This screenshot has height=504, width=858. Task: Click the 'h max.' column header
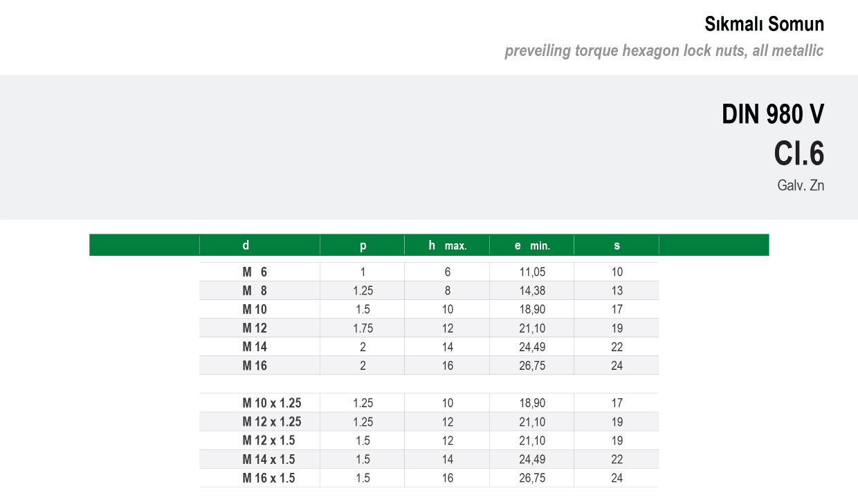pos(447,245)
